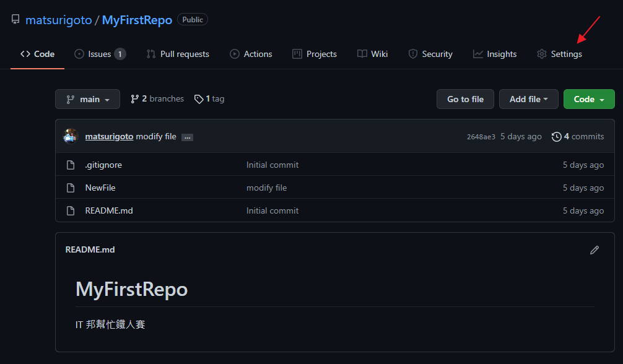Expand the Add file dropdown
Screen dimensions: 623x364
528,99
